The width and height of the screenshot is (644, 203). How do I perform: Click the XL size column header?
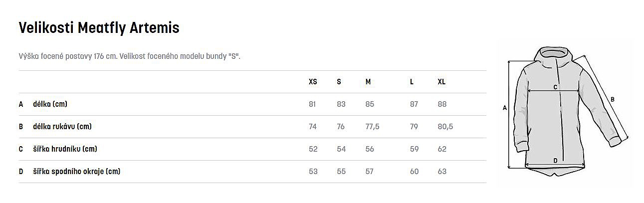[441, 82]
